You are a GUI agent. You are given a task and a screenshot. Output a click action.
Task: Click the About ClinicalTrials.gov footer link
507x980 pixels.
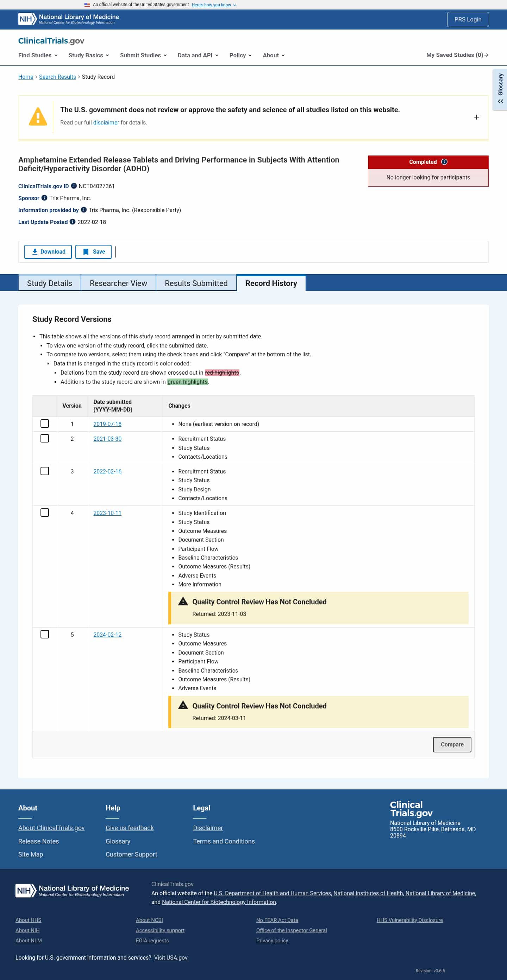(x=51, y=828)
